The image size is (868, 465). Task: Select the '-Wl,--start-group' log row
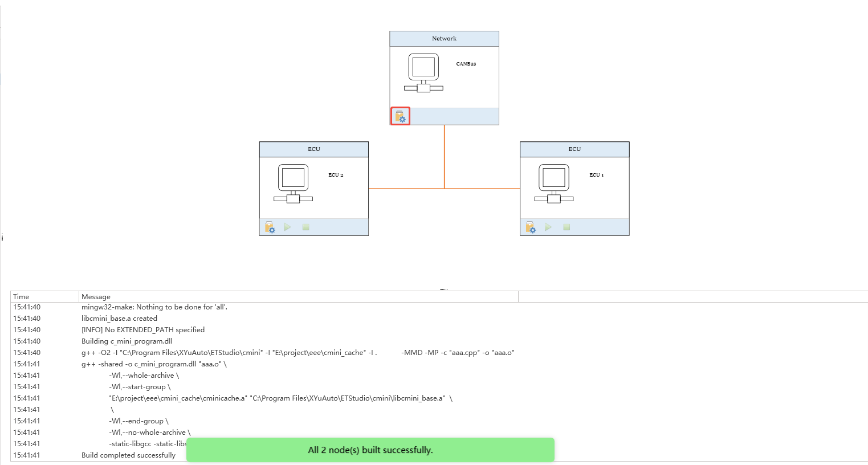[x=439, y=387]
